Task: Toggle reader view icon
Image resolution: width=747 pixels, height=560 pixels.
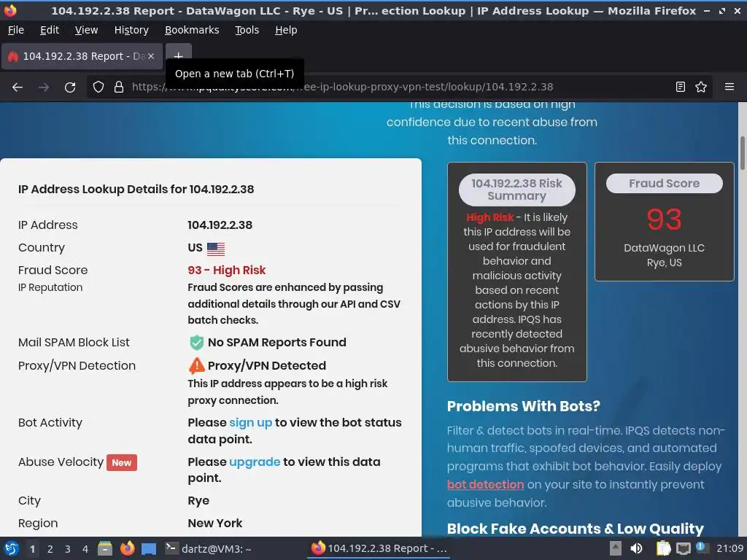Action: point(681,87)
